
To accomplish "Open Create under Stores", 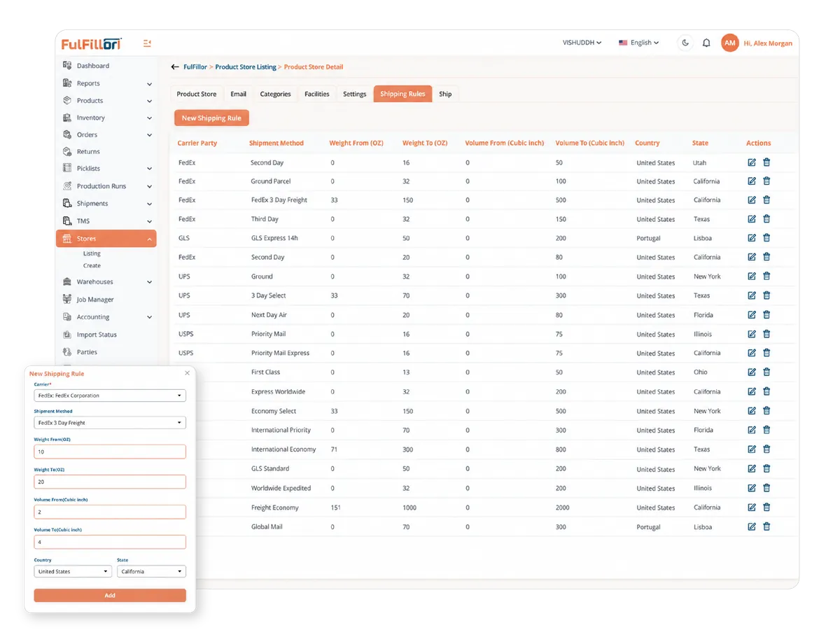I will coord(92,266).
